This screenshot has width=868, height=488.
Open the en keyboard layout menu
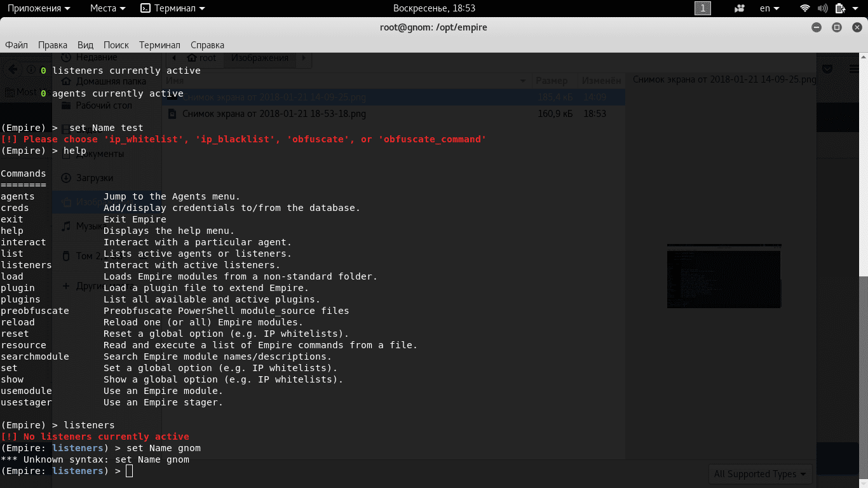[769, 8]
